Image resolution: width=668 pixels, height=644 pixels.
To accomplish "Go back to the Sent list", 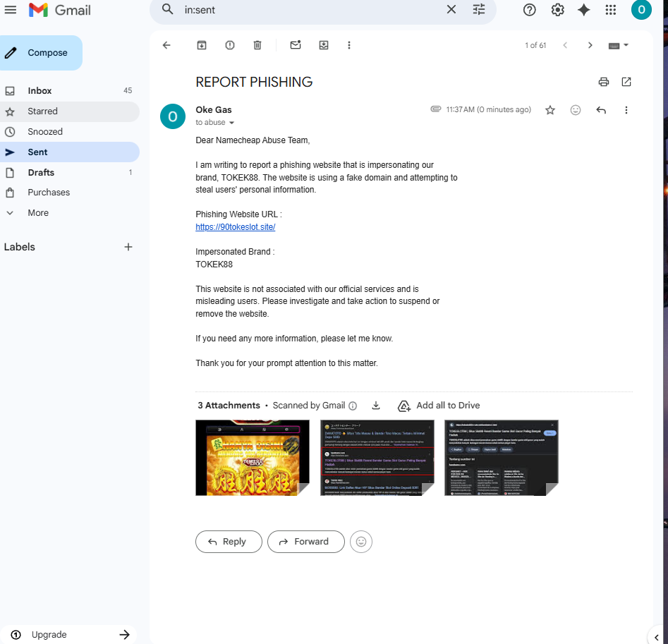I will pyautogui.click(x=166, y=45).
